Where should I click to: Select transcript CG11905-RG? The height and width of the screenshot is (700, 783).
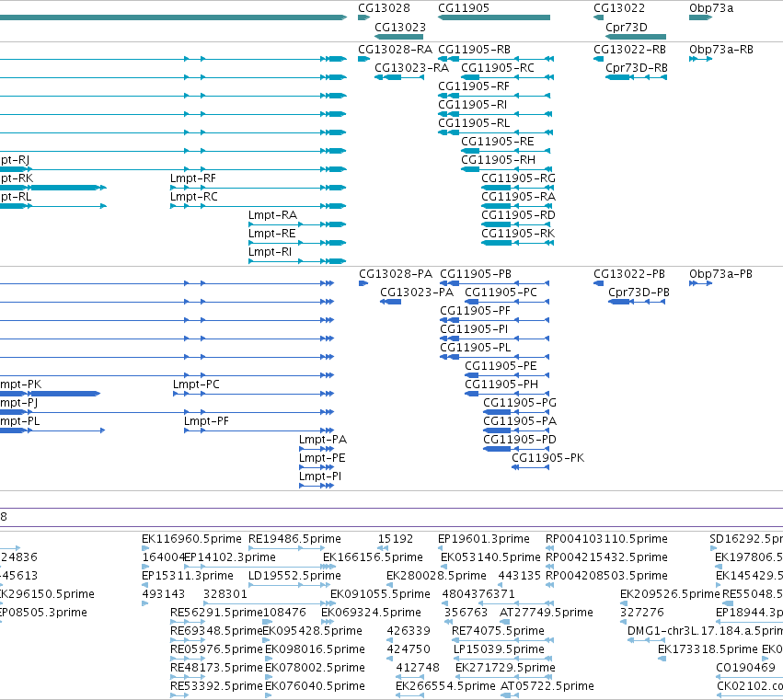click(x=518, y=178)
